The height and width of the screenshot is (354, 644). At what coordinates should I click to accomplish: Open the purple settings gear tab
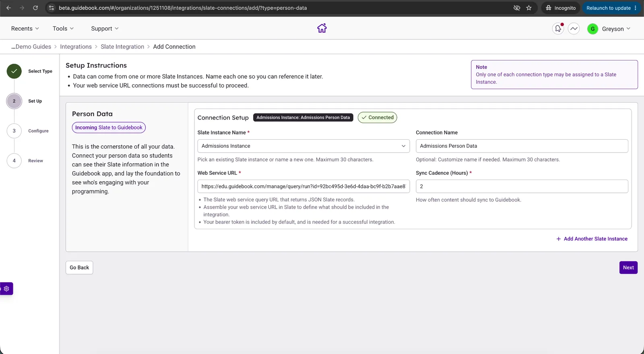(x=6, y=289)
